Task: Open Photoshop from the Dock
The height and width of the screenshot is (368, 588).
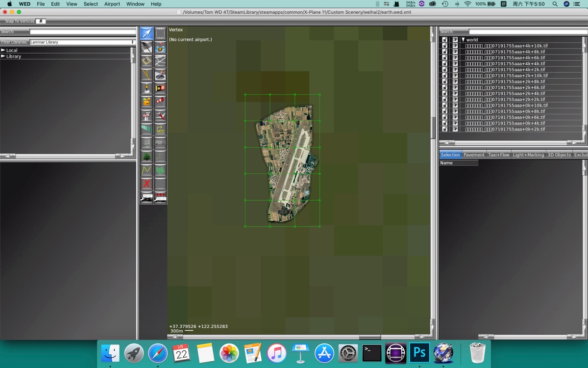Action: point(419,353)
